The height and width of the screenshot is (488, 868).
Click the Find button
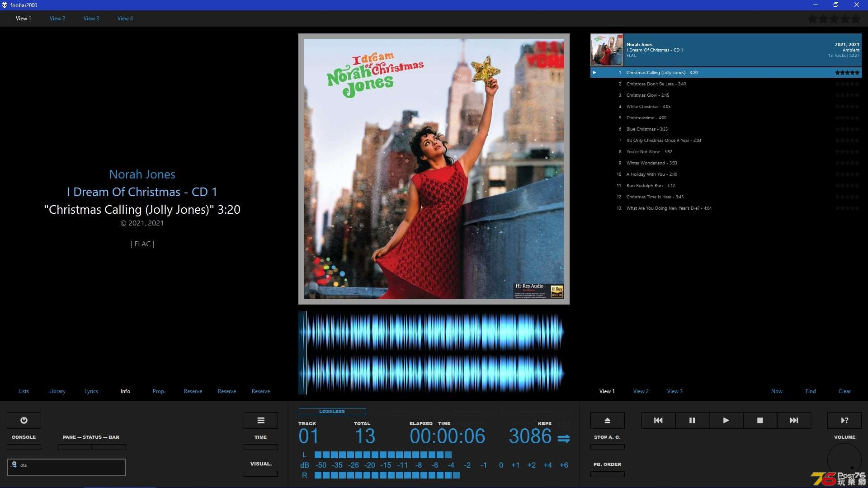coord(811,391)
